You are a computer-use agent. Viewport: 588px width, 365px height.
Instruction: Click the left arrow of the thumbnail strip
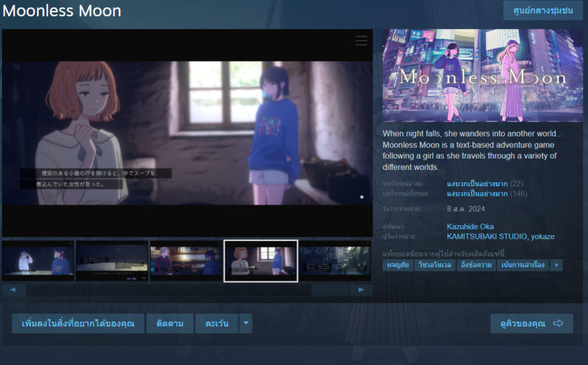point(14,290)
